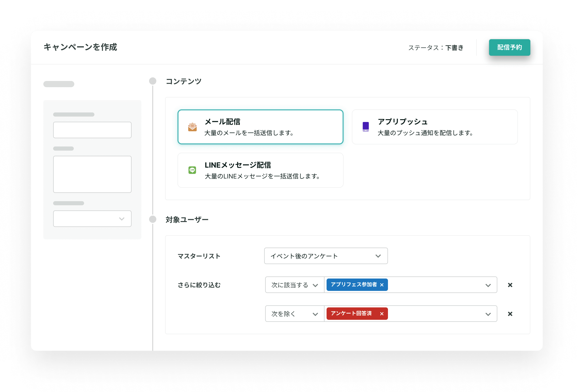Remove the アンケート回答済 tag
This screenshot has height=392, width=584.
click(382, 314)
